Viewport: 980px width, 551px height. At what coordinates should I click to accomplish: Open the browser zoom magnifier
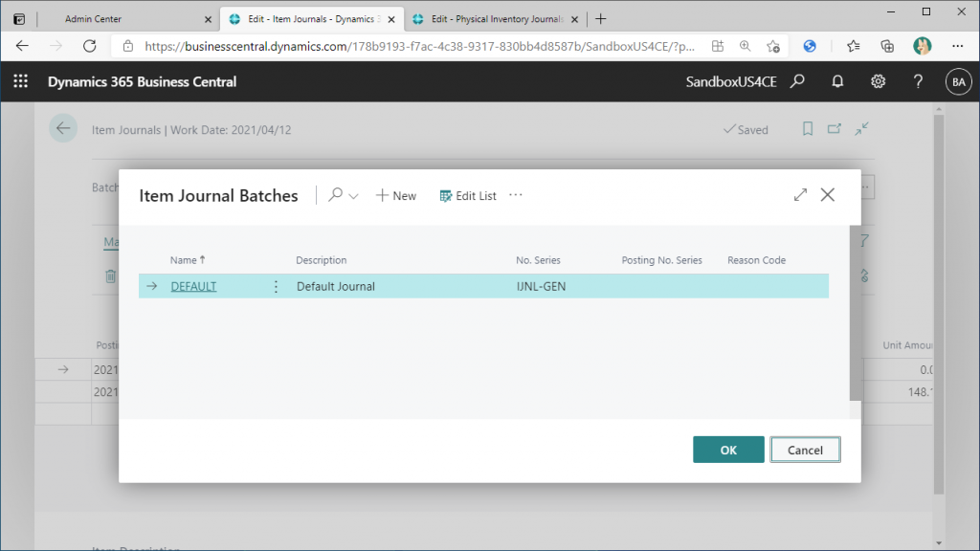coord(745,46)
